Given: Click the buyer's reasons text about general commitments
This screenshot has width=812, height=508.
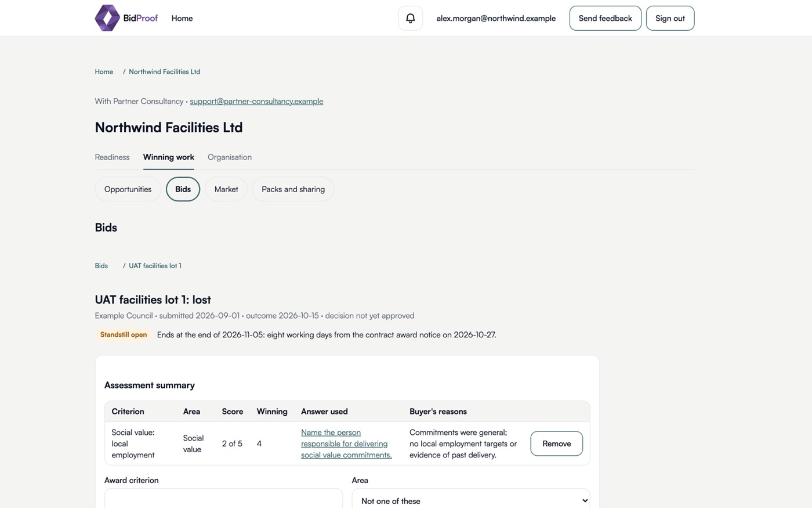Looking at the screenshot, I should (463, 444).
